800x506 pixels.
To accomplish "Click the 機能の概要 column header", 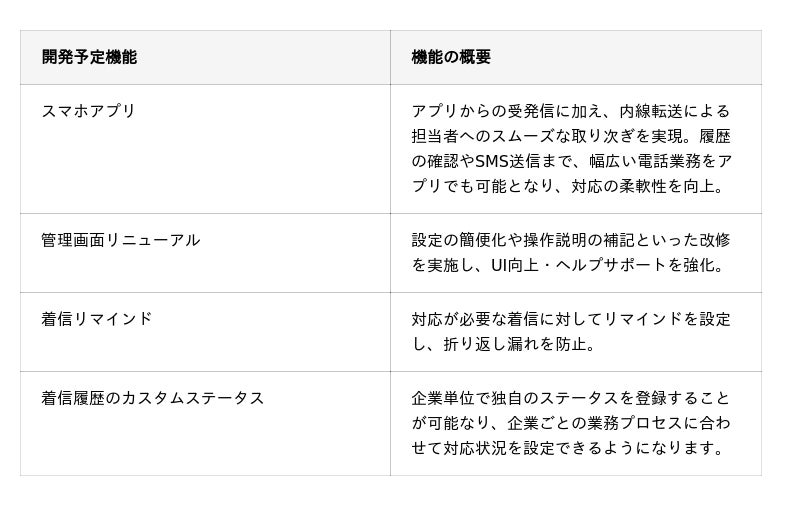I will coord(451,57).
